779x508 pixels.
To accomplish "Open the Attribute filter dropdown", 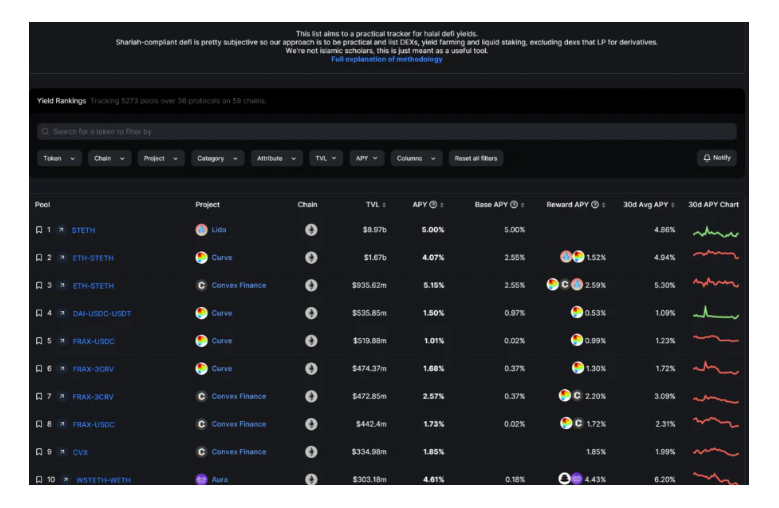I will click(277, 158).
